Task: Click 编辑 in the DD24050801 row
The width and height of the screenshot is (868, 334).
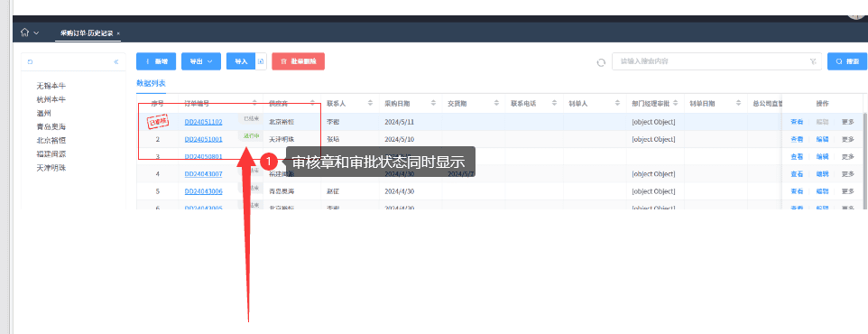Action: tap(823, 157)
